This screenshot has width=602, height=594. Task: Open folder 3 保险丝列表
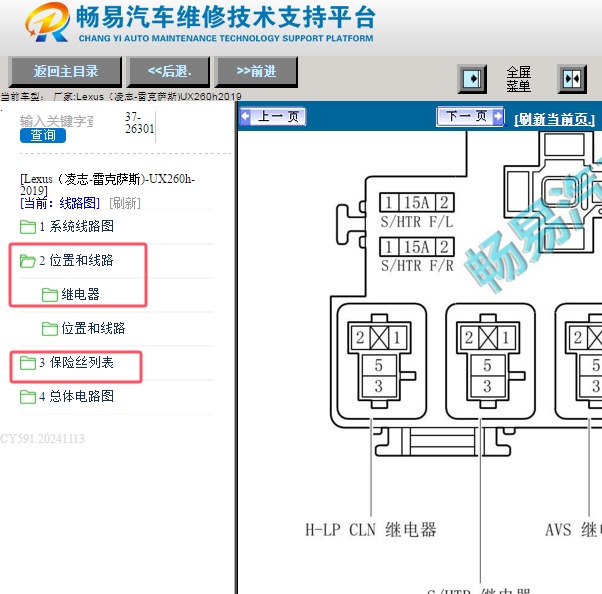point(76,362)
